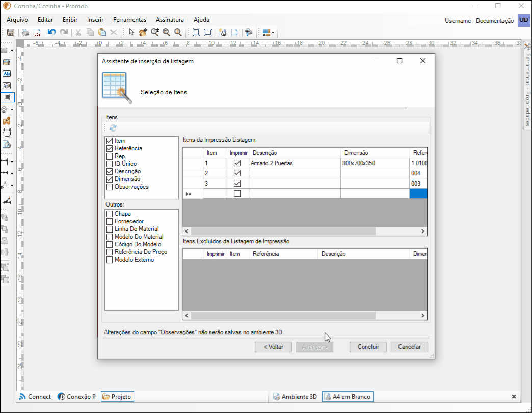Activate the pan hand tool
The image size is (532, 413).
point(143,32)
